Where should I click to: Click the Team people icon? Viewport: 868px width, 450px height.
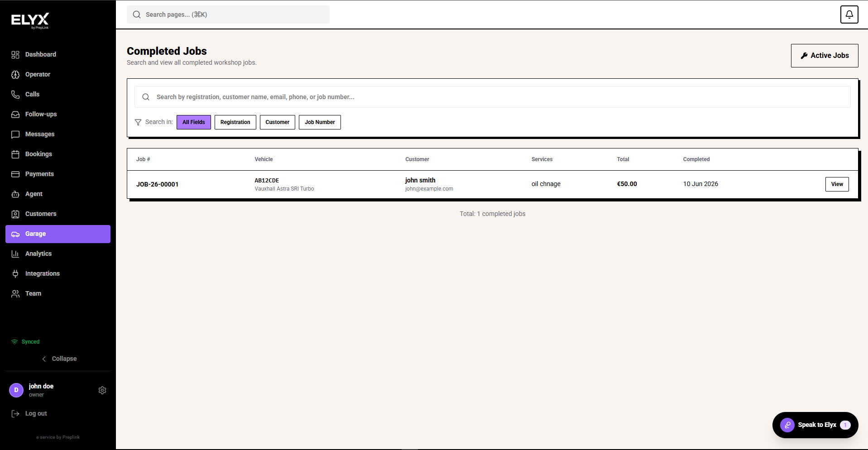tap(15, 293)
